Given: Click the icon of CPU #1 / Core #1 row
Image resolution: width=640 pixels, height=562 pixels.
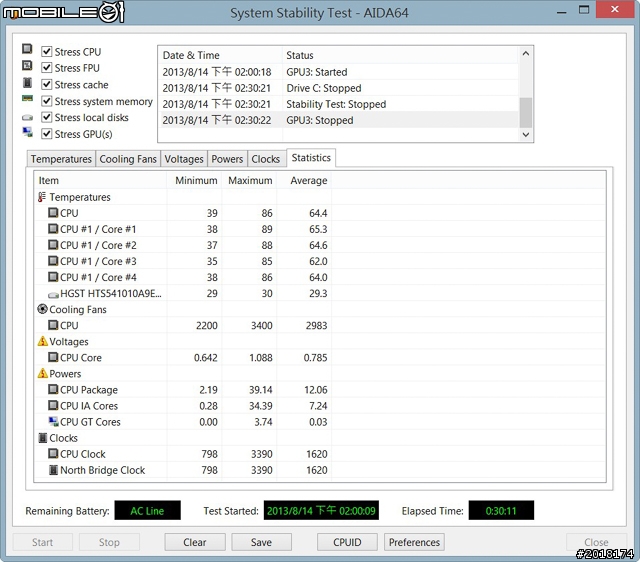Looking at the screenshot, I should coord(53,229).
